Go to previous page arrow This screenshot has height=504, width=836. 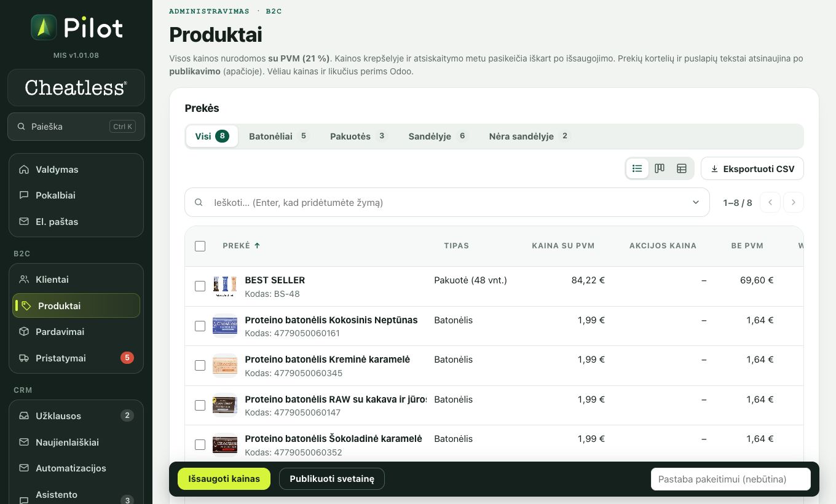[770, 202]
